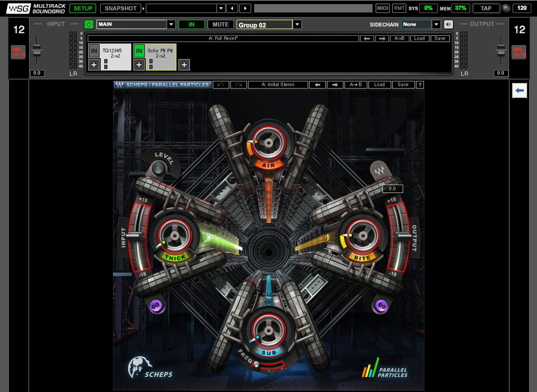Viewport: 537px width, 392px height.
Task: Click the rack input fader handle
Action: [x=37, y=50]
